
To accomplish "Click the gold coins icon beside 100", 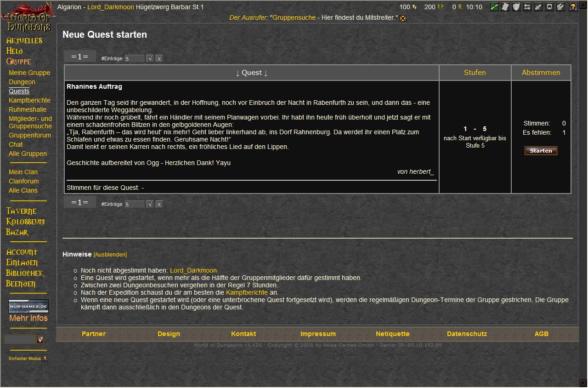I will pyautogui.click(x=414, y=7).
